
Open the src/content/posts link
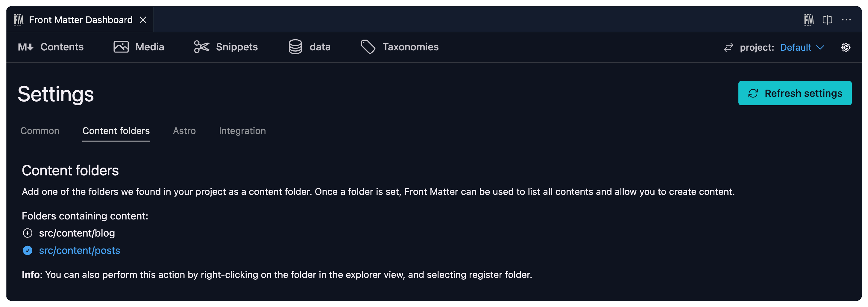pyautogui.click(x=80, y=250)
